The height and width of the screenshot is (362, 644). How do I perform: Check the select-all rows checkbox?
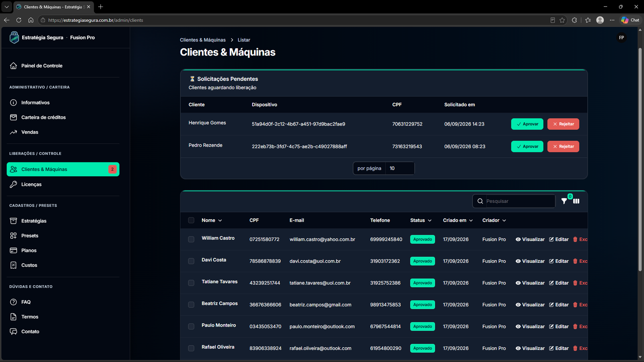click(x=191, y=220)
